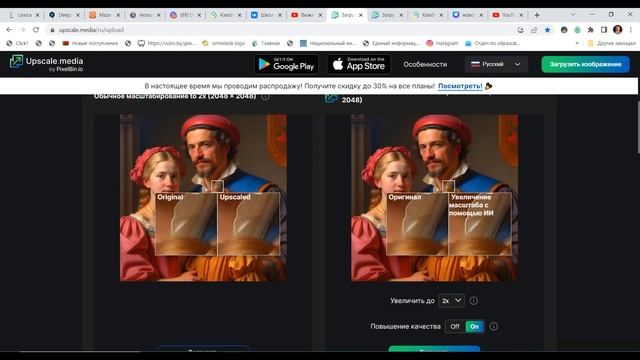Click the AI upscaling preview image
The height and width of the screenshot is (360, 640).
(434, 198)
